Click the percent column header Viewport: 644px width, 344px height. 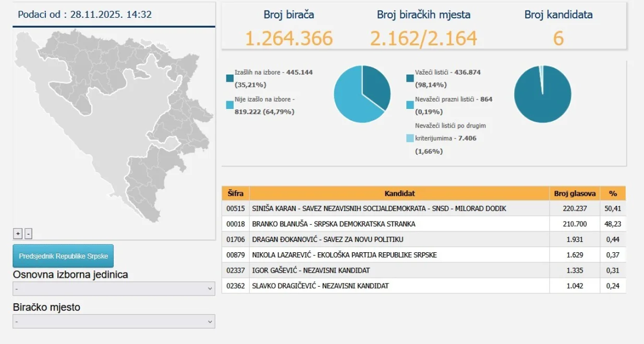613,193
